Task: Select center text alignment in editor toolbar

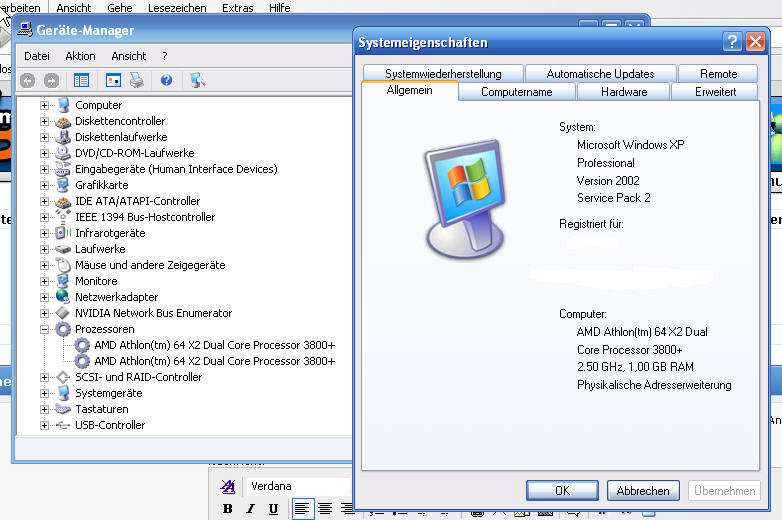Action: [325, 509]
